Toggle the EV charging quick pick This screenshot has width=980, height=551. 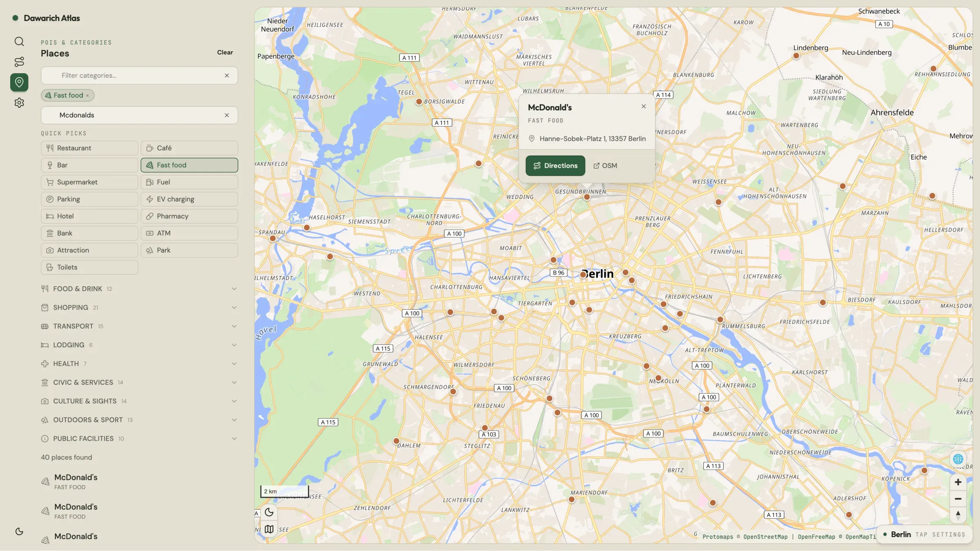(x=189, y=199)
